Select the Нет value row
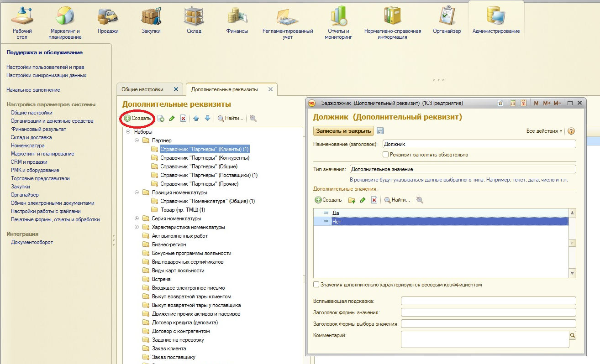Screen dimensions: 600x364 441,221
